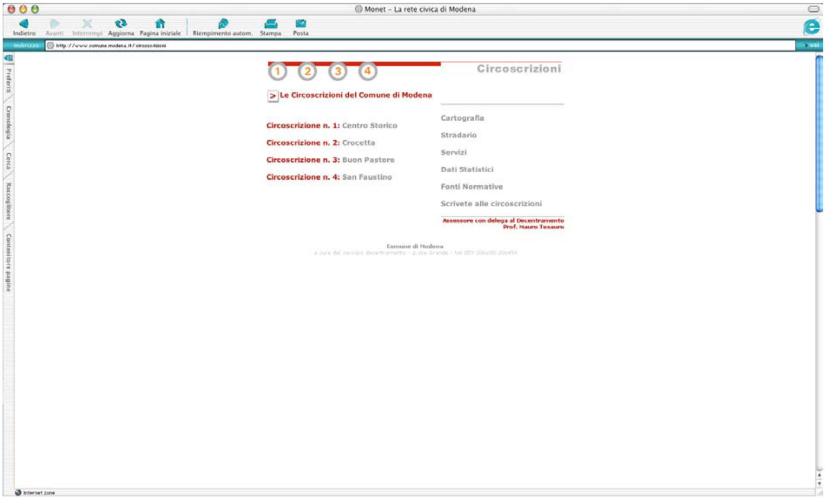
Task: Click the Indietro back arrow icon
Action: tap(24, 24)
